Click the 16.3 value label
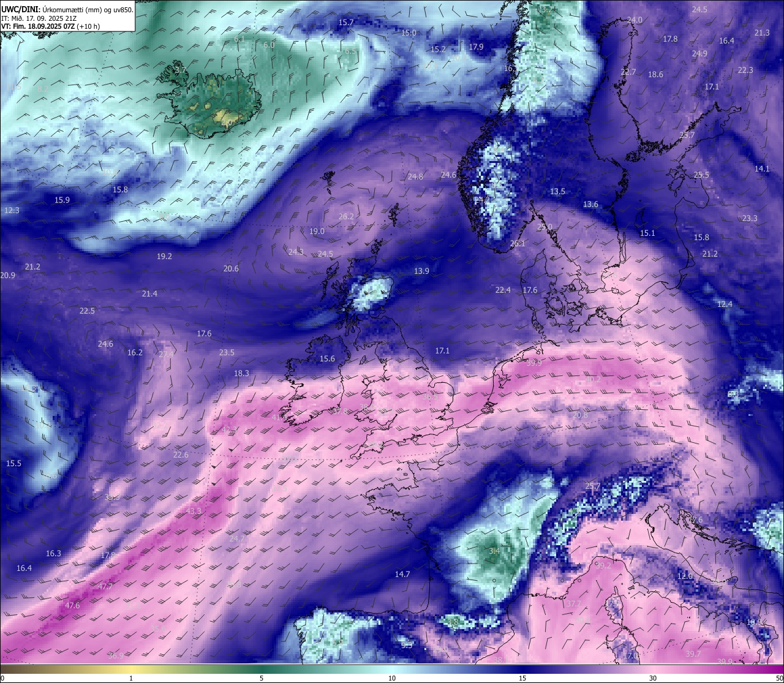The height and width of the screenshot is (683, 784). 53,554
